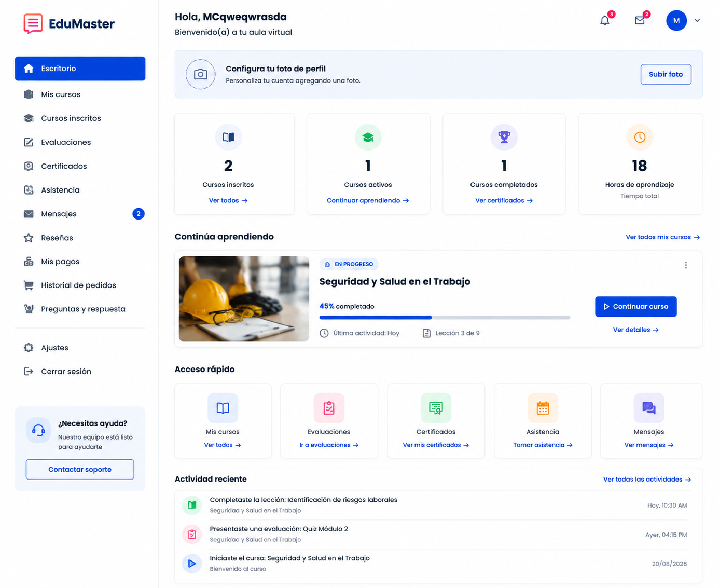Click the Cursos inscritos book icon in stats
This screenshot has width=720, height=588.
pyautogui.click(x=228, y=137)
